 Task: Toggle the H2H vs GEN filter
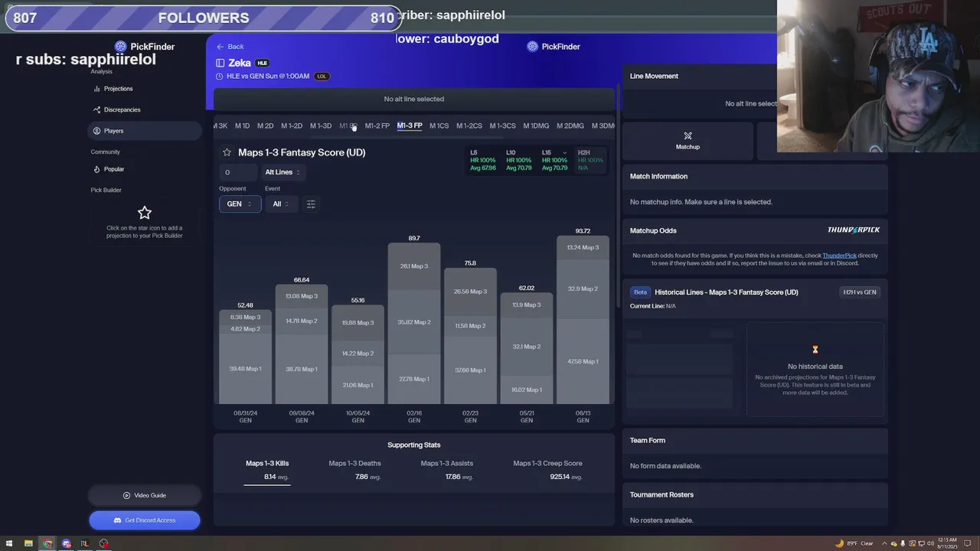tap(860, 292)
